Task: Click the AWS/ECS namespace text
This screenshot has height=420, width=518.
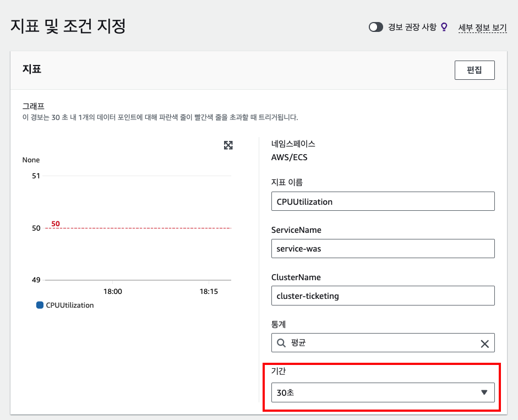Action: pyautogui.click(x=289, y=157)
